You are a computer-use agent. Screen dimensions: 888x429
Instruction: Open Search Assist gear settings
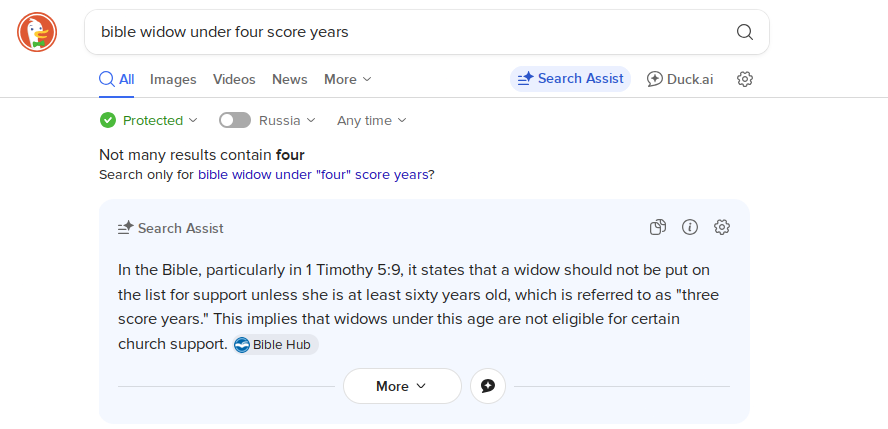coord(722,227)
